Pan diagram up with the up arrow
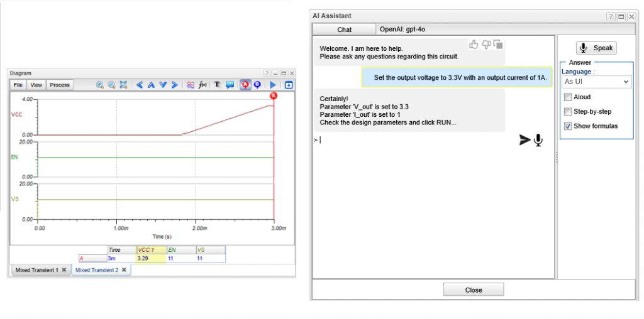 (151, 85)
